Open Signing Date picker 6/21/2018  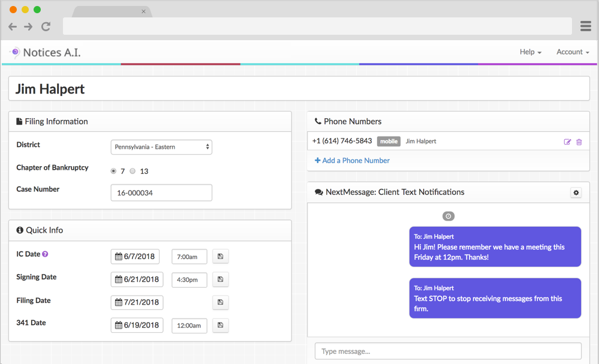point(137,279)
